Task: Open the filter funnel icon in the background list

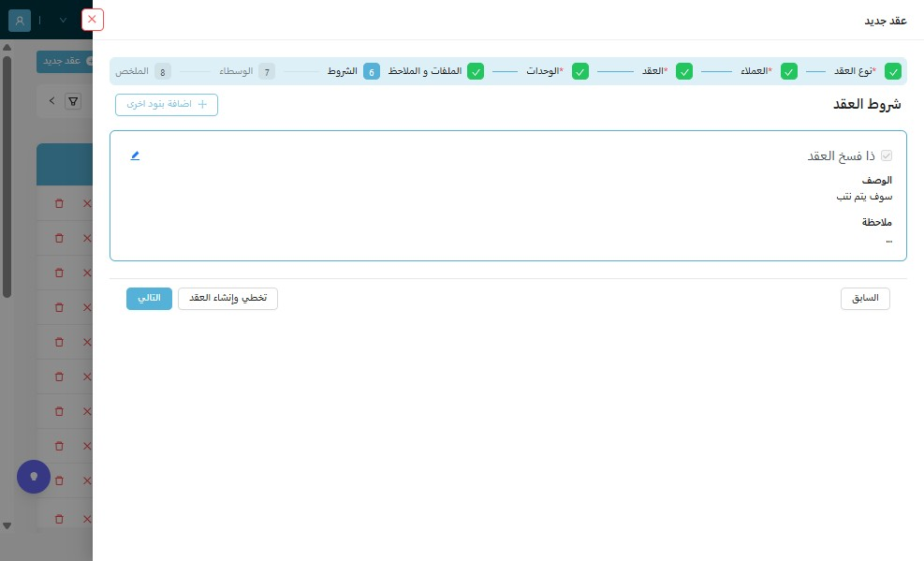Action: pos(73,101)
